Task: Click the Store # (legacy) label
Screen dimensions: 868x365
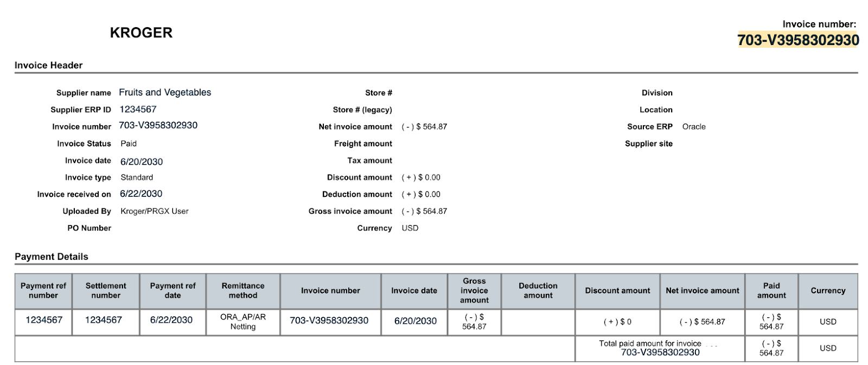Action: click(x=362, y=110)
